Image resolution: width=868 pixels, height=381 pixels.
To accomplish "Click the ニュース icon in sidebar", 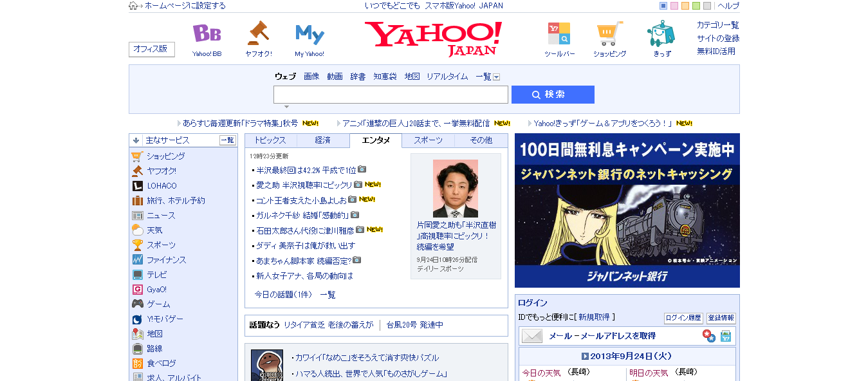I will (x=137, y=216).
